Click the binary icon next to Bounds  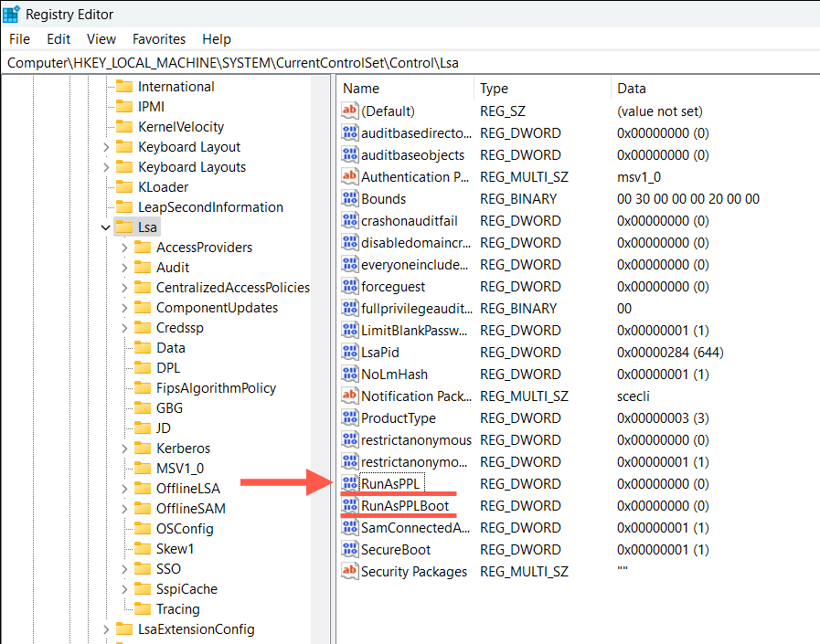(349, 198)
